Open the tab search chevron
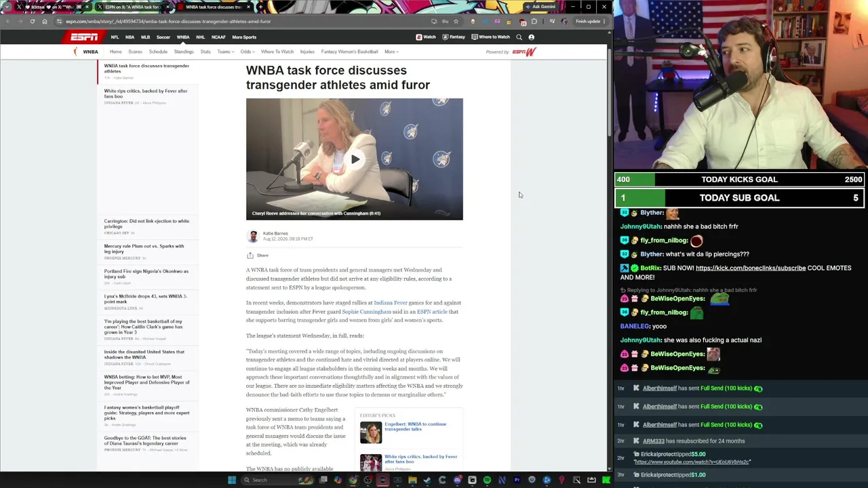 (x=6, y=7)
